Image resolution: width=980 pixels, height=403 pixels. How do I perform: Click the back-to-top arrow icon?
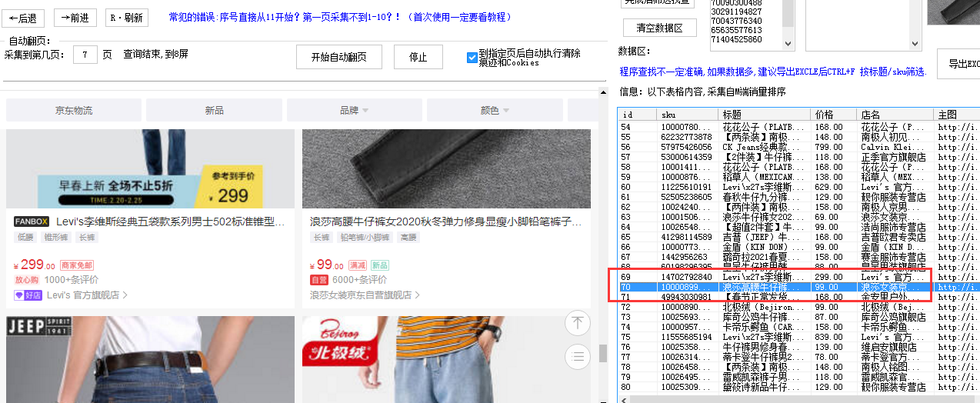point(577,322)
